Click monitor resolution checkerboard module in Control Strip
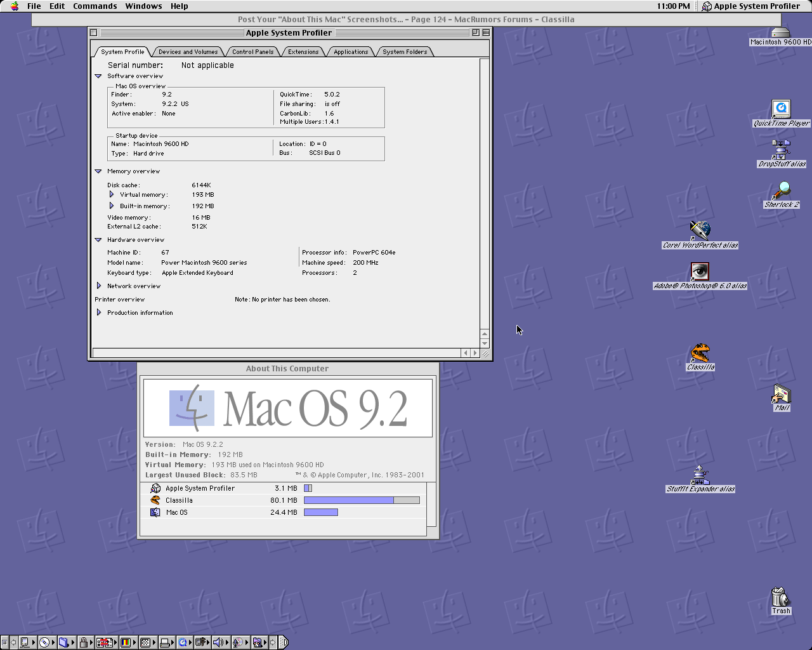The height and width of the screenshot is (650, 812). tap(148, 642)
